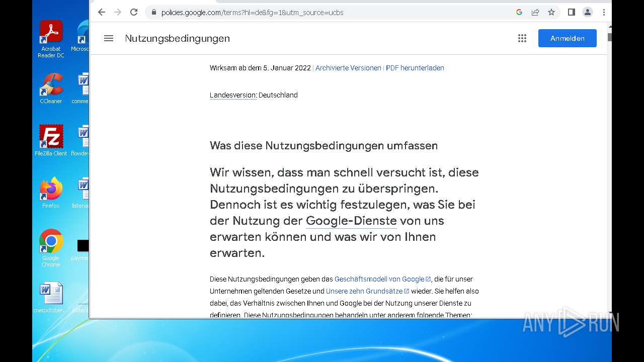
Task: Open the Google-Dienste link
Action: [351, 221]
